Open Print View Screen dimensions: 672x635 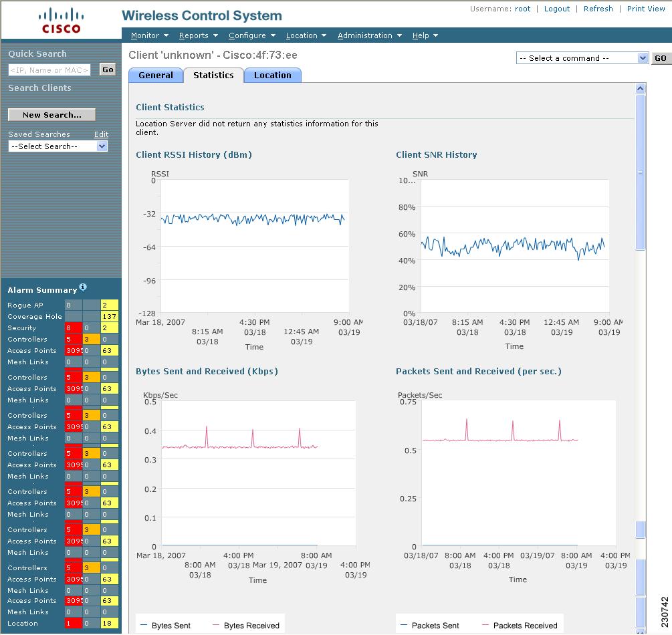point(646,9)
